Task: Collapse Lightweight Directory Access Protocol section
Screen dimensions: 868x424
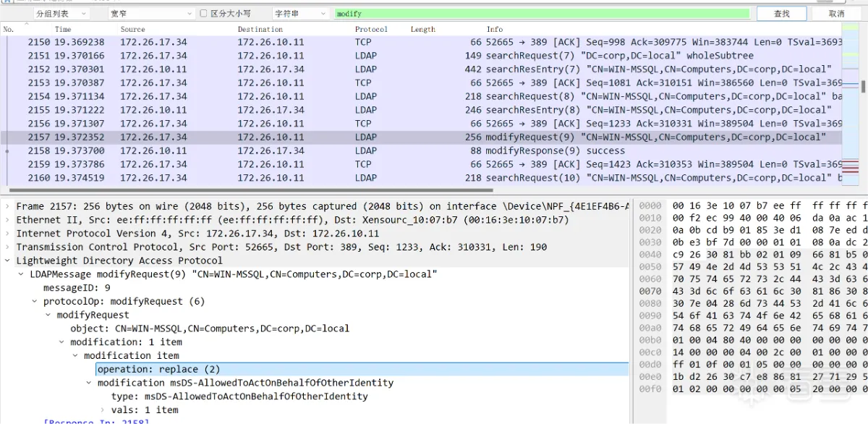Action: pos(8,260)
